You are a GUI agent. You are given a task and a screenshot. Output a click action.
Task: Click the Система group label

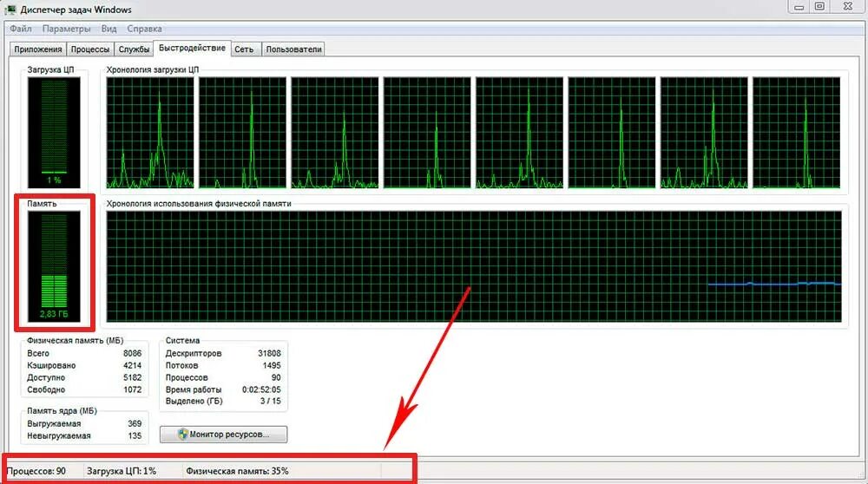[182, 340]
